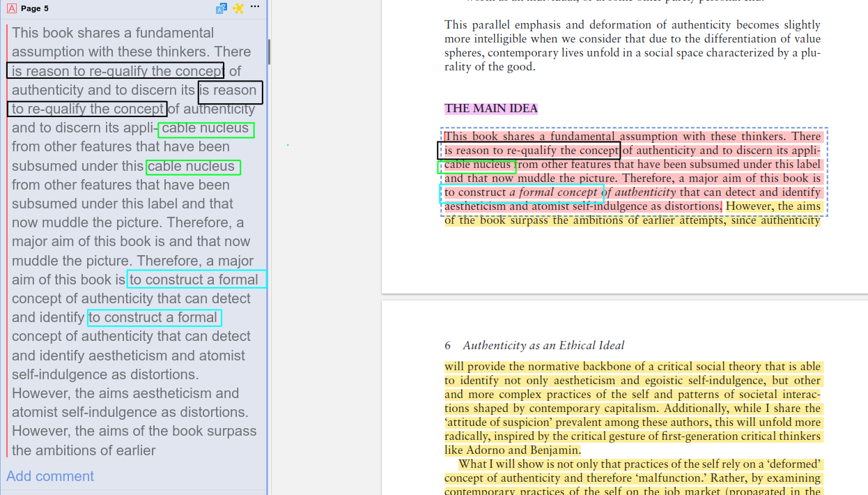Image resolution: width=868 pixels, height=495 pixels.
Task: Click the 'like Adorno and Benjamin.' line
Action: pyautogui.click(x=513, y=450)
